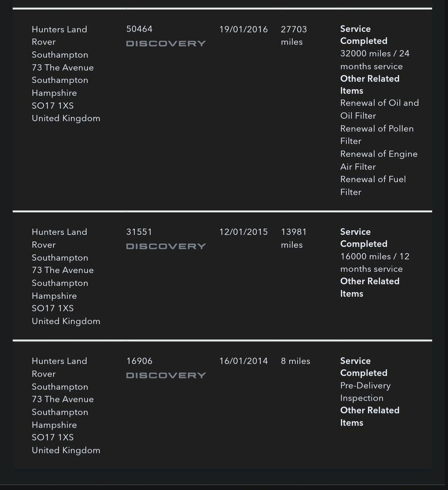
Task: Click Renewal of Oil and Oil Filter item
Action: pos(379,109)
